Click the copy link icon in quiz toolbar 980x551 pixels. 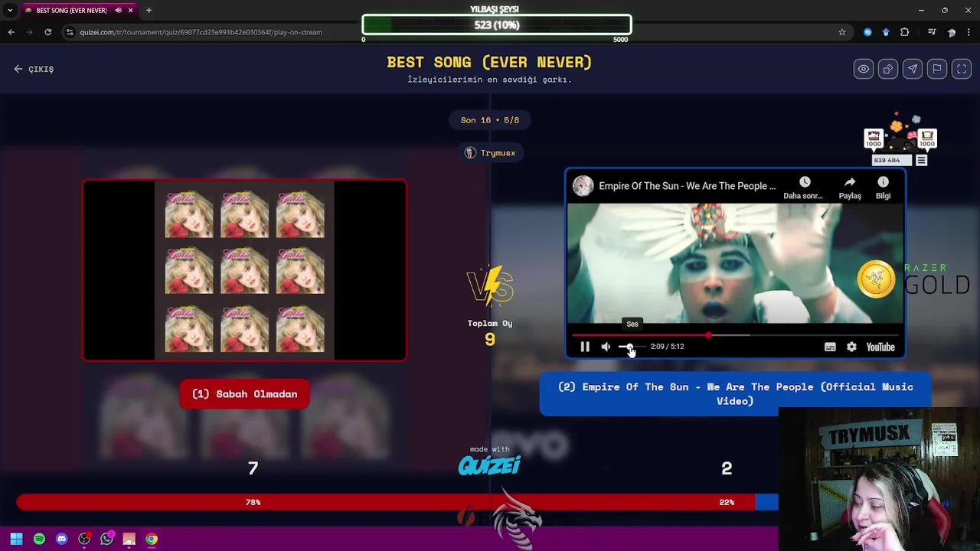point(887,69)
